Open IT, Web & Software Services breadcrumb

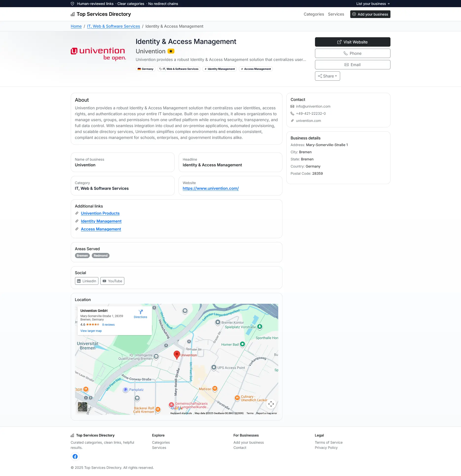(113, 26)
